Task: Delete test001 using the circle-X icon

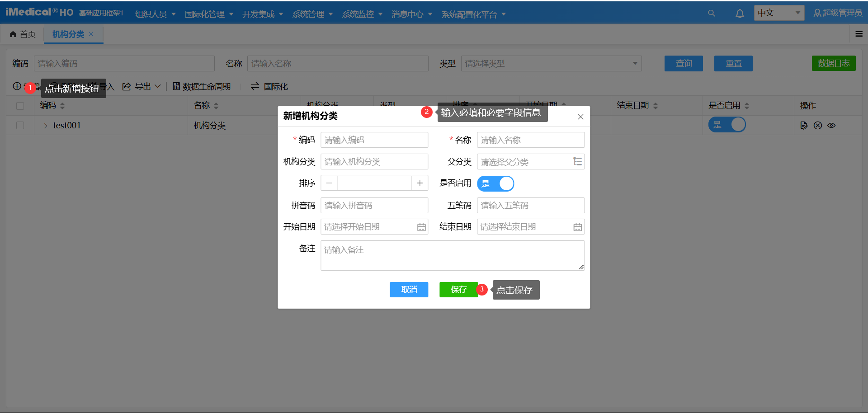Action: click(x=818, y=125)
